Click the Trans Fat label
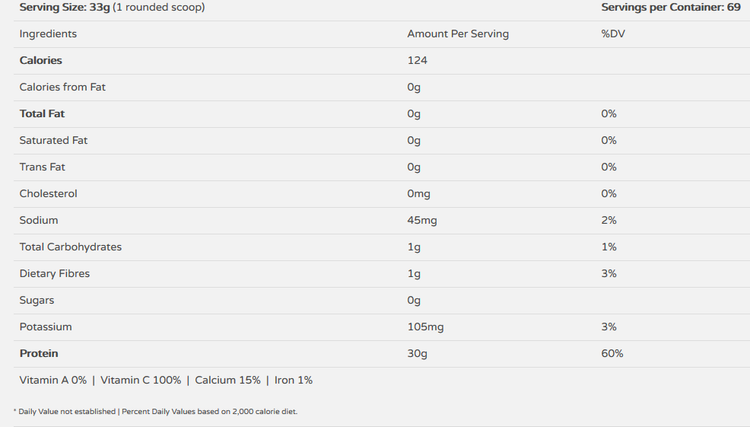750x427 pixels. pyautogui.click(x=42, y=167)
